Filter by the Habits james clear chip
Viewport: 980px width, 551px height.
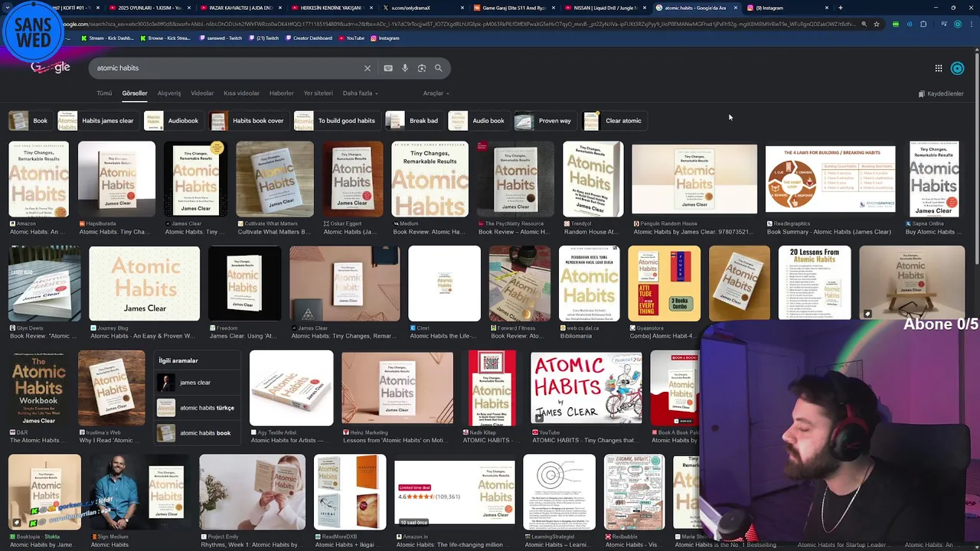tap(97, 121)
